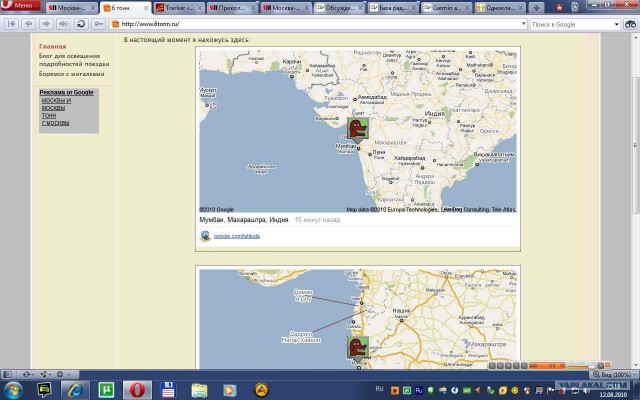Open the 'ТОНН' ad link
The height and width of the screenshot is (400, 640).
click(49, 116)
